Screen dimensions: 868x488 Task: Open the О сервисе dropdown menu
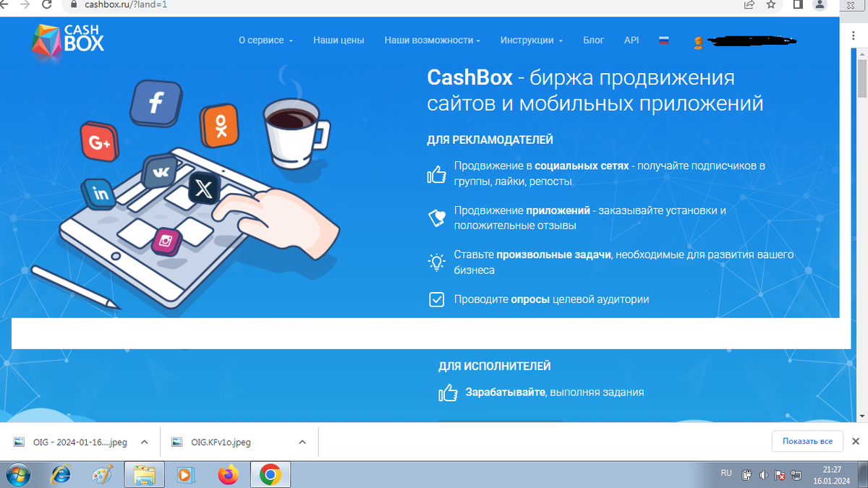265,40
